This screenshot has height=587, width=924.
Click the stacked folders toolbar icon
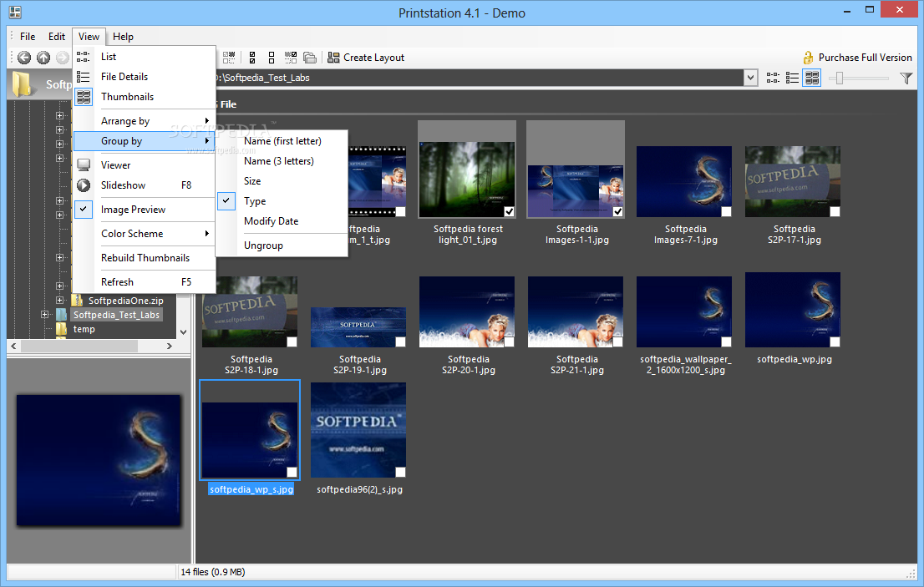(310, 57)
